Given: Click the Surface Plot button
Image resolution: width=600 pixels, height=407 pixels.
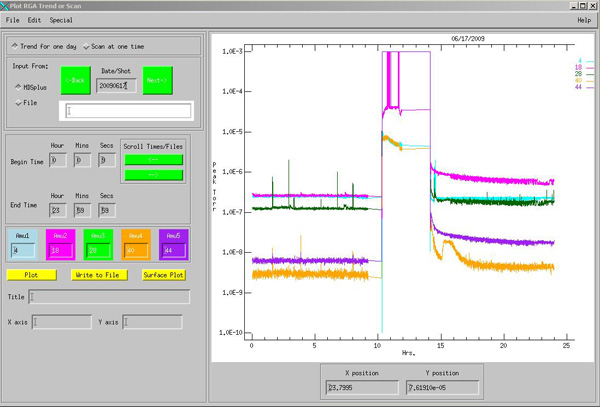Looking at the screenshot, I should (164, 275).
